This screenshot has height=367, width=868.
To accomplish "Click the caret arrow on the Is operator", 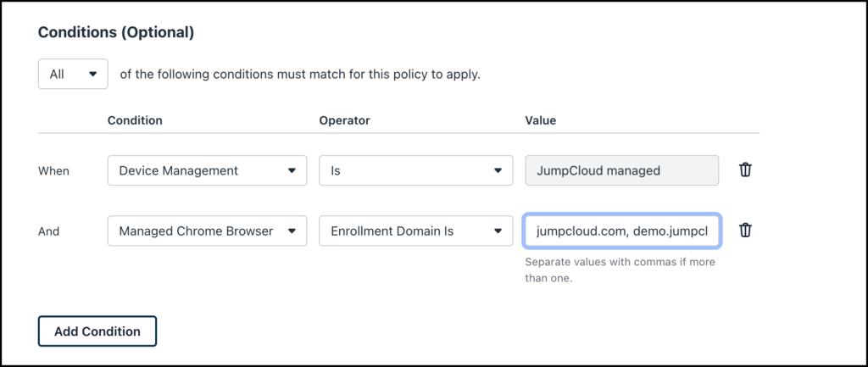I will 498,170.
